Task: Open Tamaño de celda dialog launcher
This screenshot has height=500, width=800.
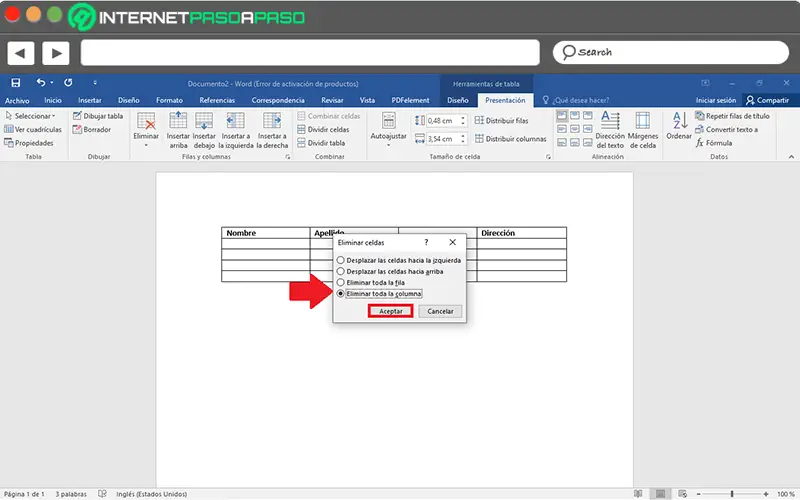Action: click(548, 157)
